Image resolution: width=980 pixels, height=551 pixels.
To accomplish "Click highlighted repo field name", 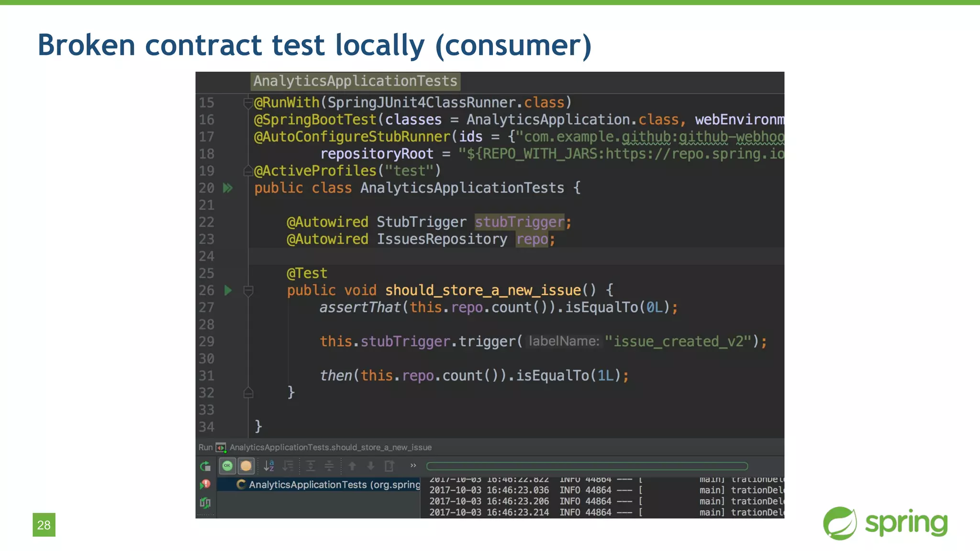I will pyautogui.click(x=532, y=239).
